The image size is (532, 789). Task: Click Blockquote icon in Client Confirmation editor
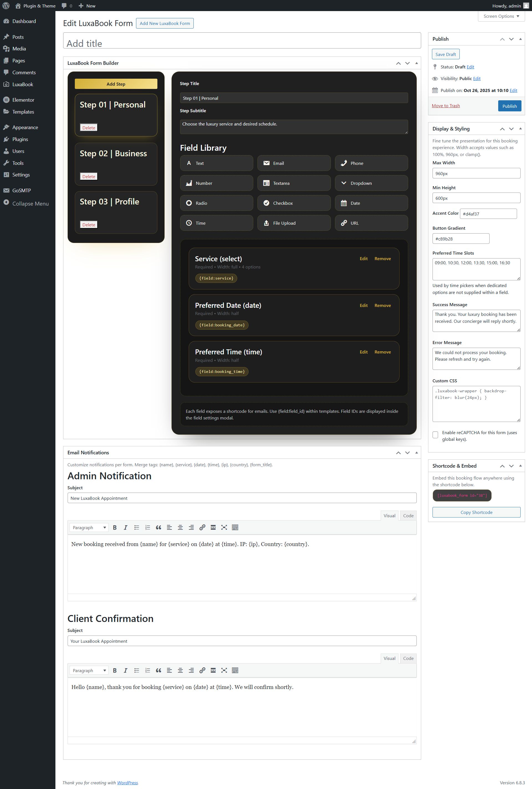tap(158, 670)
